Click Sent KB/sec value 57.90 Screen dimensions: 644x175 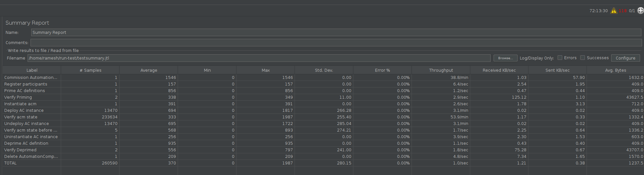coord(579,77)
